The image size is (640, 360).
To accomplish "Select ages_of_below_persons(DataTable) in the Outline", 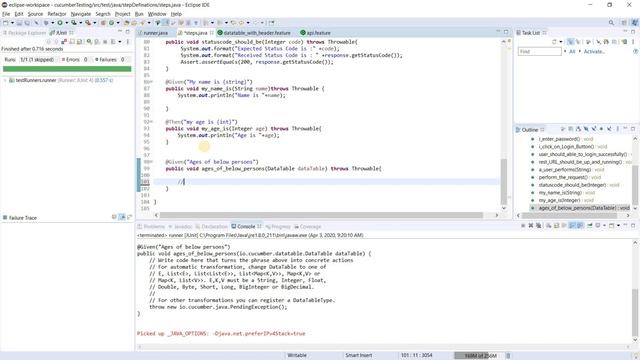I will tap(580, 208).
